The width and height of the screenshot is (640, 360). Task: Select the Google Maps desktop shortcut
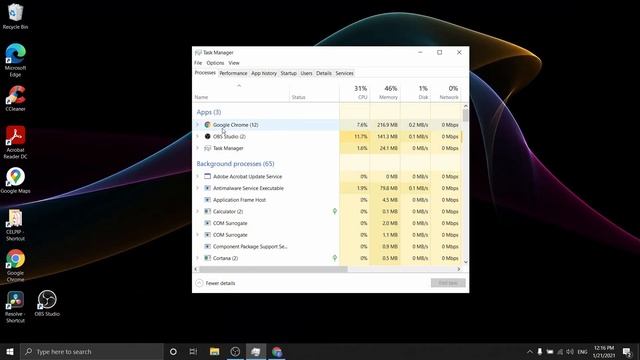click(15, 180)
